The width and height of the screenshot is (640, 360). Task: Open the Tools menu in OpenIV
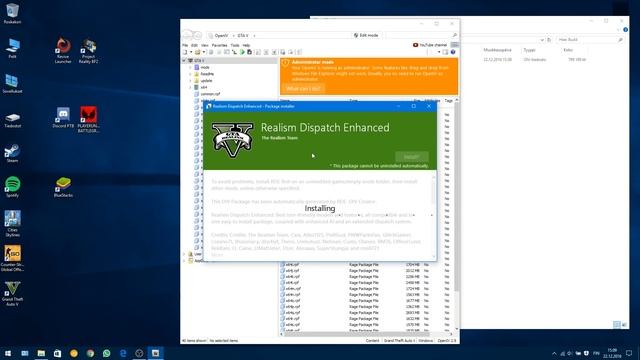click(235, 45)
